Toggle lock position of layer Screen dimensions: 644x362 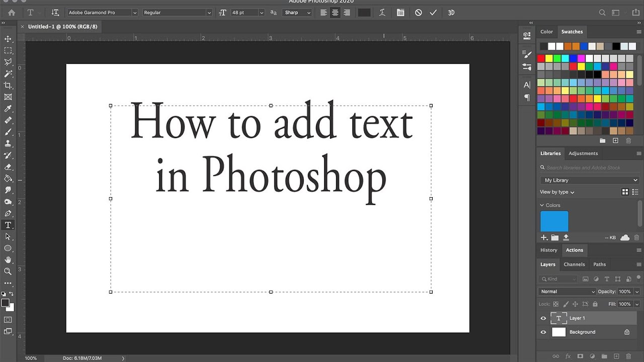[x=576, y=304]
